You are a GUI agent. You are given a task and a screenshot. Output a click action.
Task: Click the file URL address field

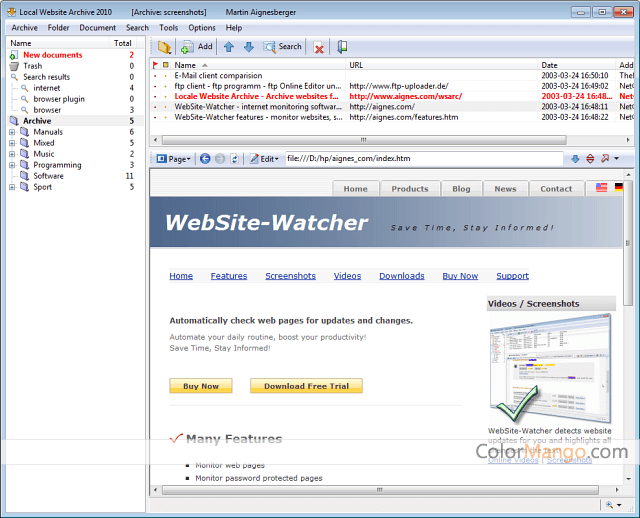(x=420, y=159)
